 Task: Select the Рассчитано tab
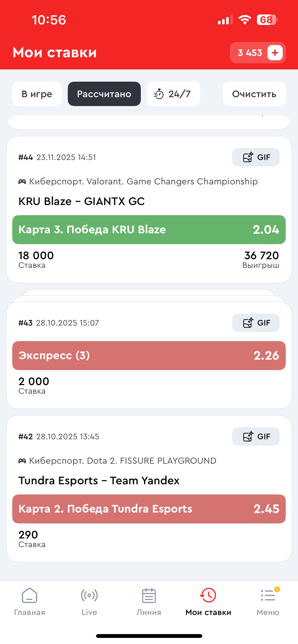click(104, 94)
